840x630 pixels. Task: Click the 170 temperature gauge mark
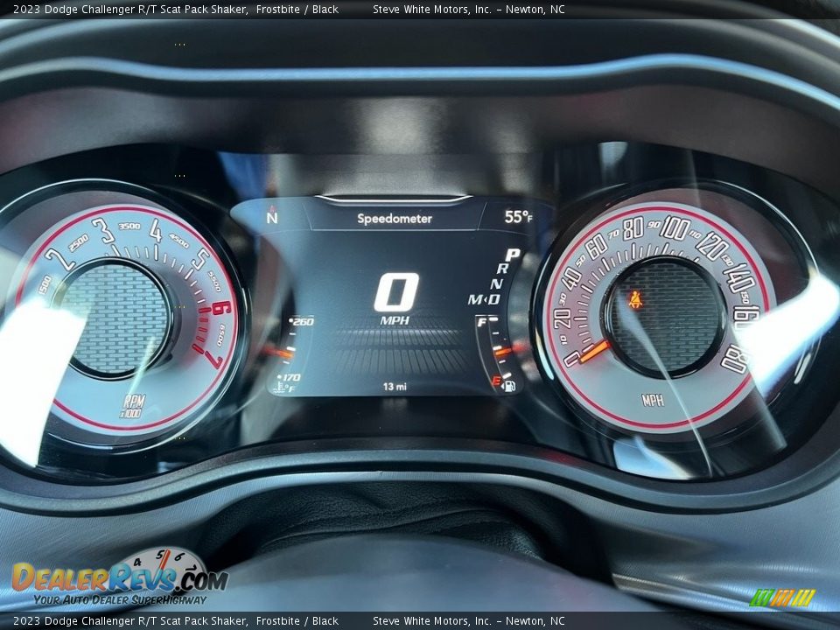(290, 377)
